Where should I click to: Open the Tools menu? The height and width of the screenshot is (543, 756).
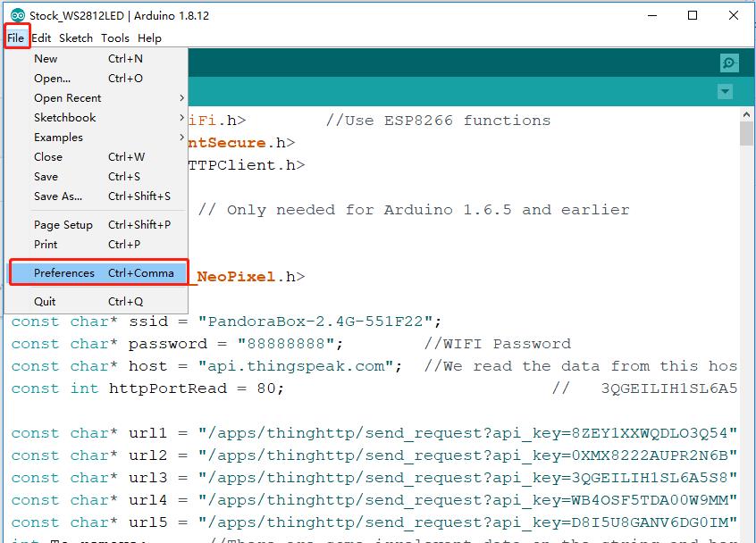click(x=114, y=38)
